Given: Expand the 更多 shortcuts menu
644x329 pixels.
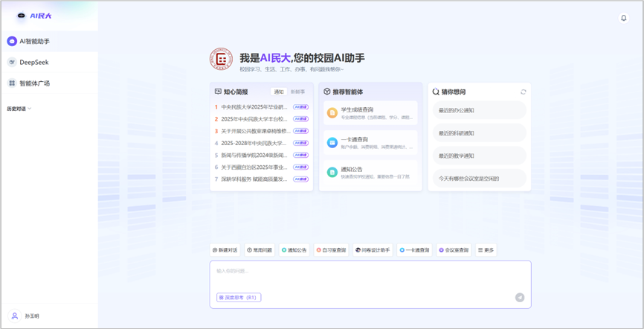Looking at the screenshot, I should coord(486,250).
